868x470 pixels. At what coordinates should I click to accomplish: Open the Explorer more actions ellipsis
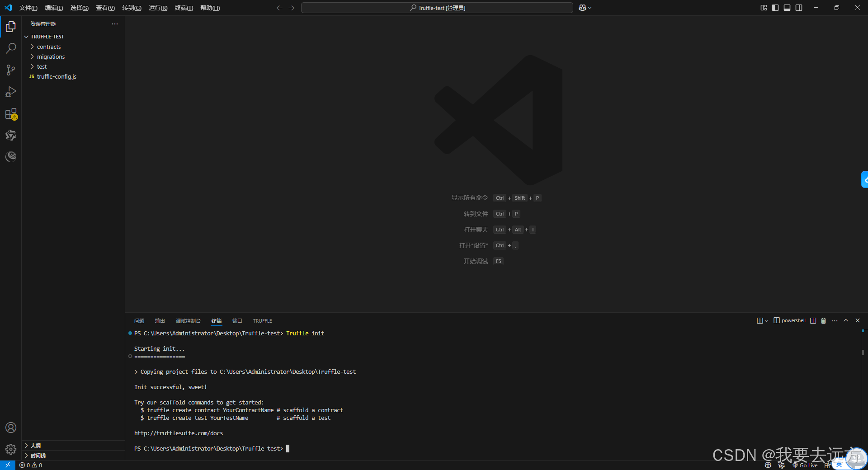[x=115, y=24]
